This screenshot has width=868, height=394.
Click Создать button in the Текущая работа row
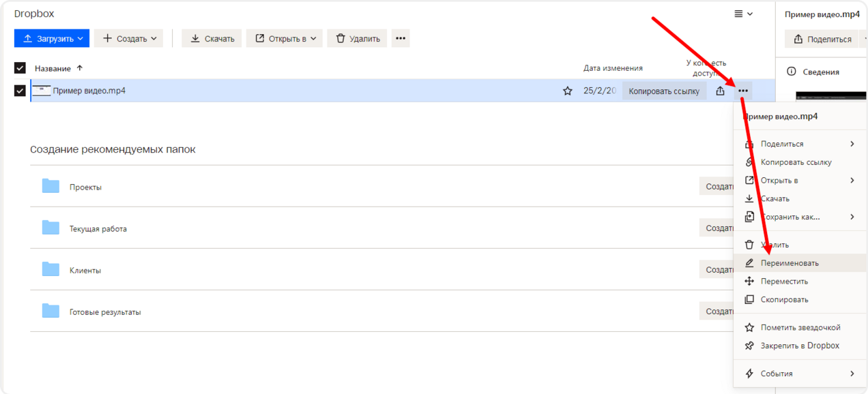pyautogui.click(x=717, y=228)
